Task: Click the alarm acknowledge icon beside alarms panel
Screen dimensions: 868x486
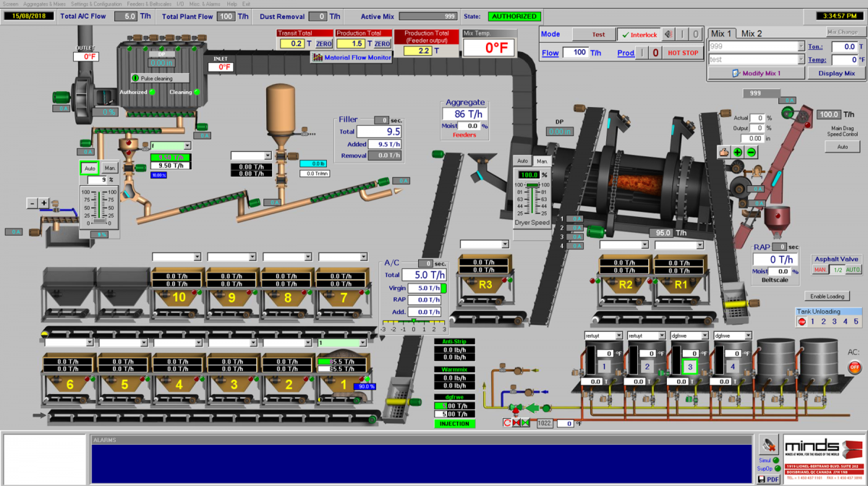Action: (x=768, y=444)
